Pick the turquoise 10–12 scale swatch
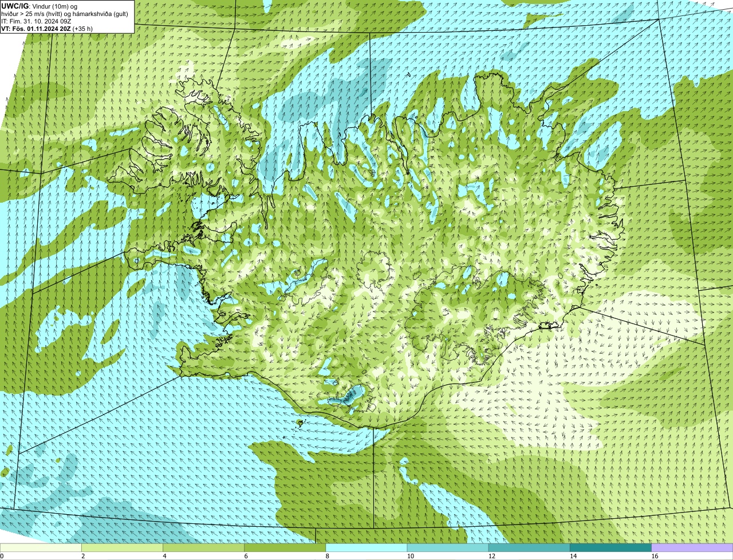 pos(448,547)
